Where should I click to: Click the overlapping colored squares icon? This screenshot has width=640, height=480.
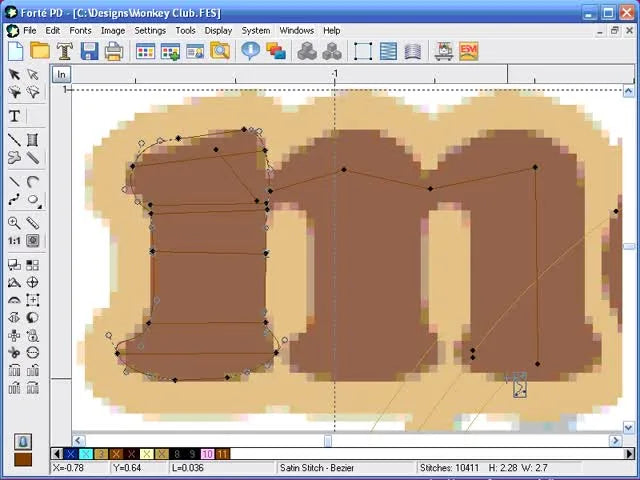276,51
